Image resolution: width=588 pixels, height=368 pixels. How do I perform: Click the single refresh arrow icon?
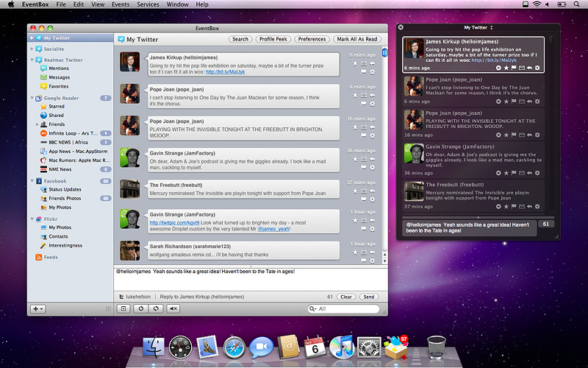(141, 308)
